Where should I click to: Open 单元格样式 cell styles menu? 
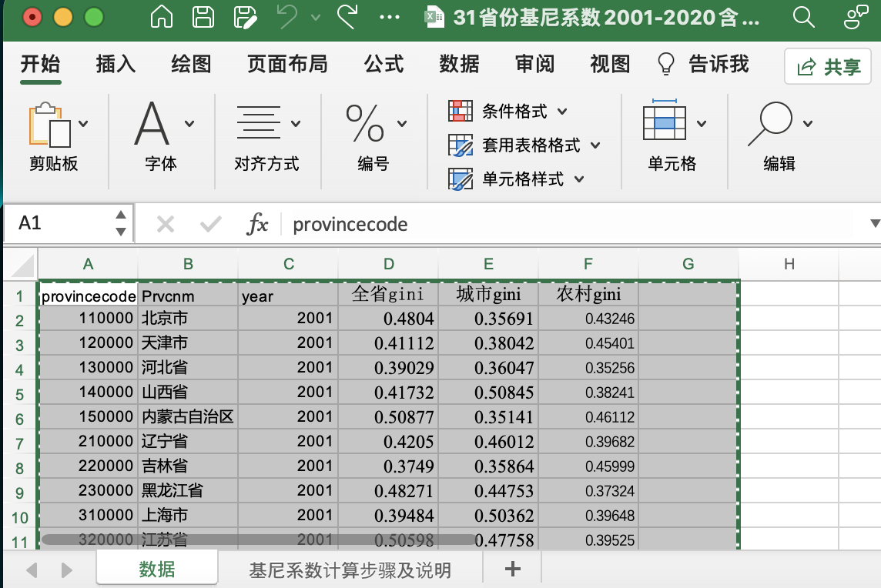click(517, 179)
